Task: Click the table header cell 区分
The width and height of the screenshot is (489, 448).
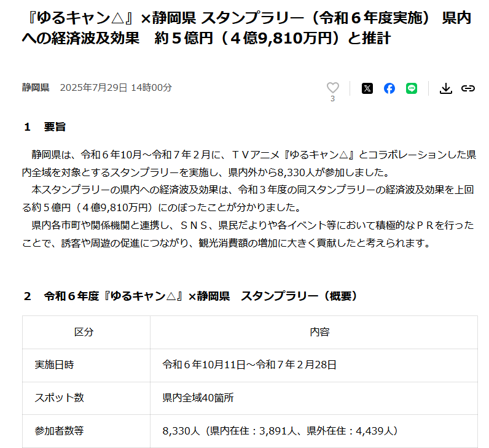Action: [x=86, y=332]
